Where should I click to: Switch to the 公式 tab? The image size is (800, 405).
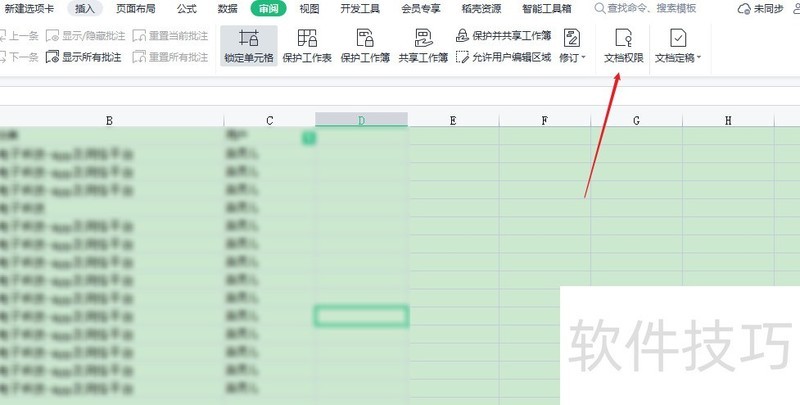pyautogui.click(x=187, y=9)
